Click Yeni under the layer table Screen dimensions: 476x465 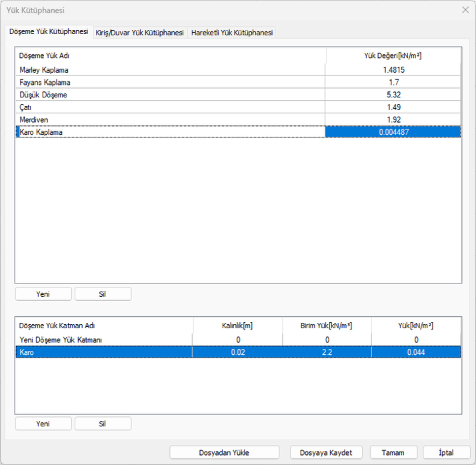point(43,424)
